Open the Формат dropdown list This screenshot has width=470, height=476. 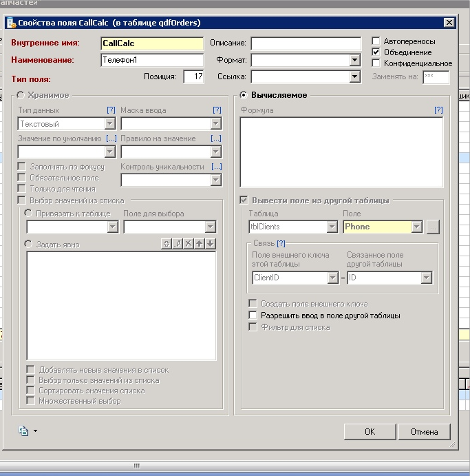355,60
